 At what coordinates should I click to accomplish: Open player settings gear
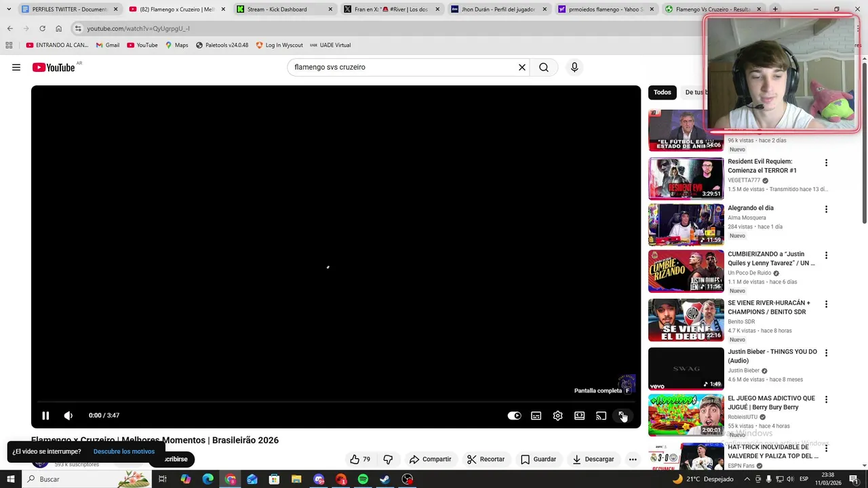tap(557, 415)
